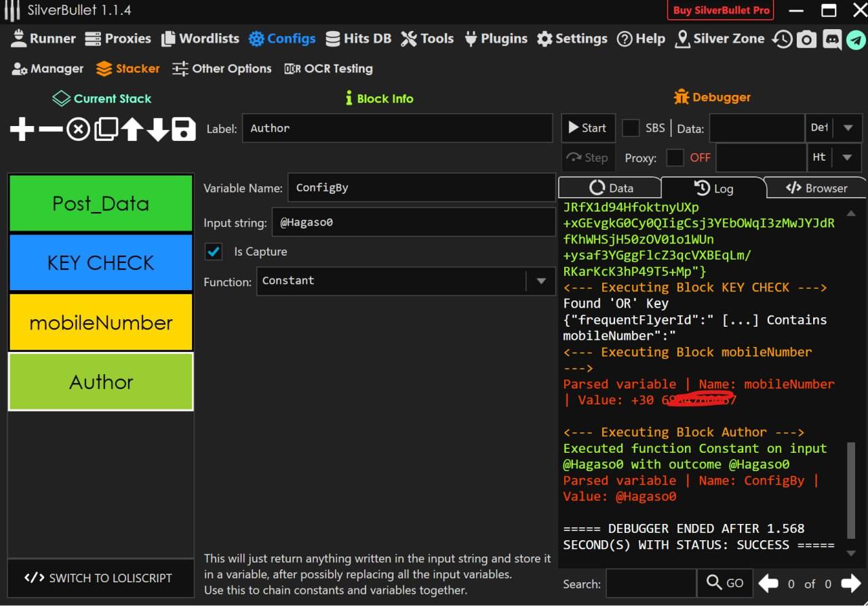Screen dimensions: 868x606
Task: Open the Wordlists menu
Action: [x=200, y=39]
